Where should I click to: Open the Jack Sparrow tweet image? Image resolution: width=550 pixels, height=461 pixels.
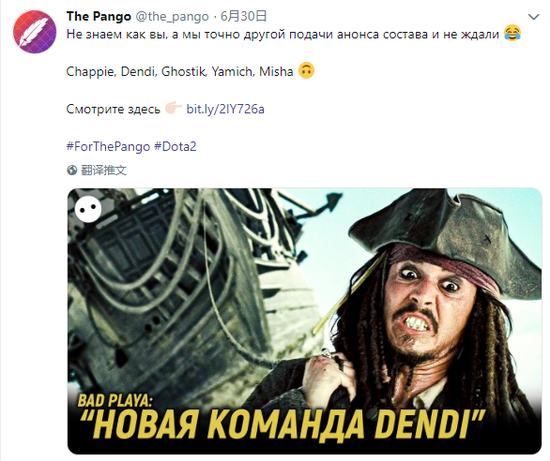point(304,321)
